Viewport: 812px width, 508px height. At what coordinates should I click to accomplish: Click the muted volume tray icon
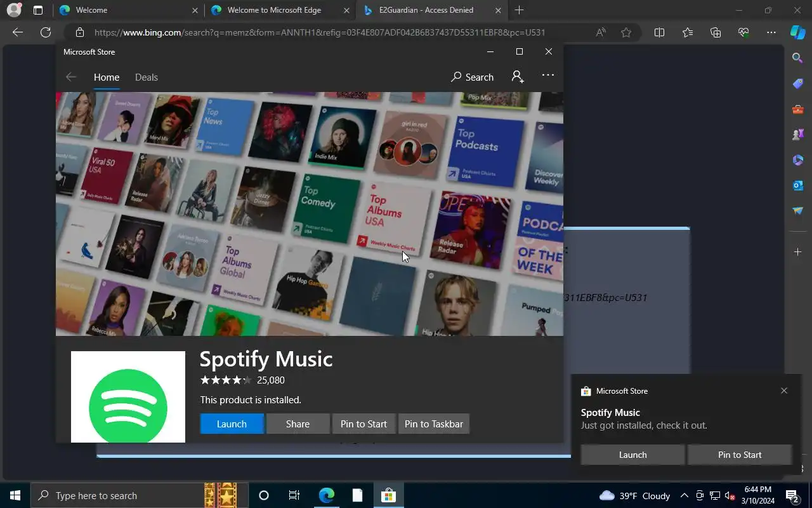point(730,495)
